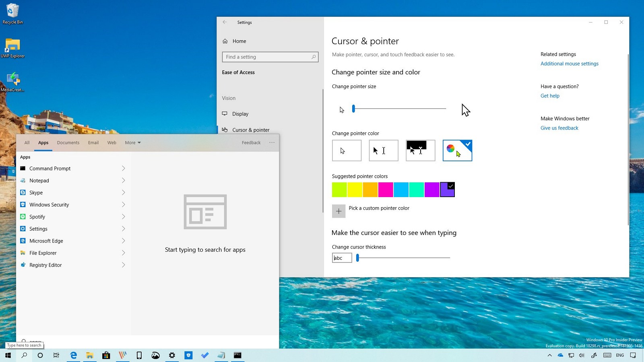This screenshot has width=644, height=362.
Task: Pick the pink pointer color swatch
Action: 386,189
